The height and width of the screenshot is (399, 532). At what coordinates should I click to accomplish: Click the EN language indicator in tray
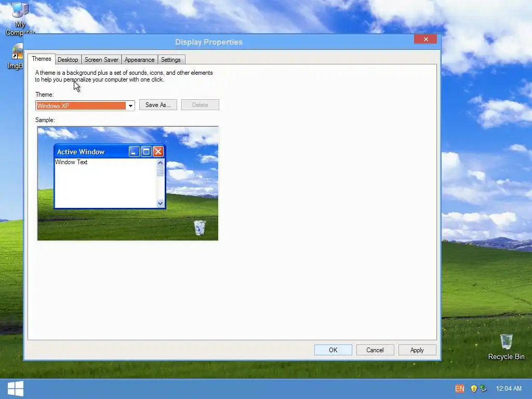[x=460, y=389]
